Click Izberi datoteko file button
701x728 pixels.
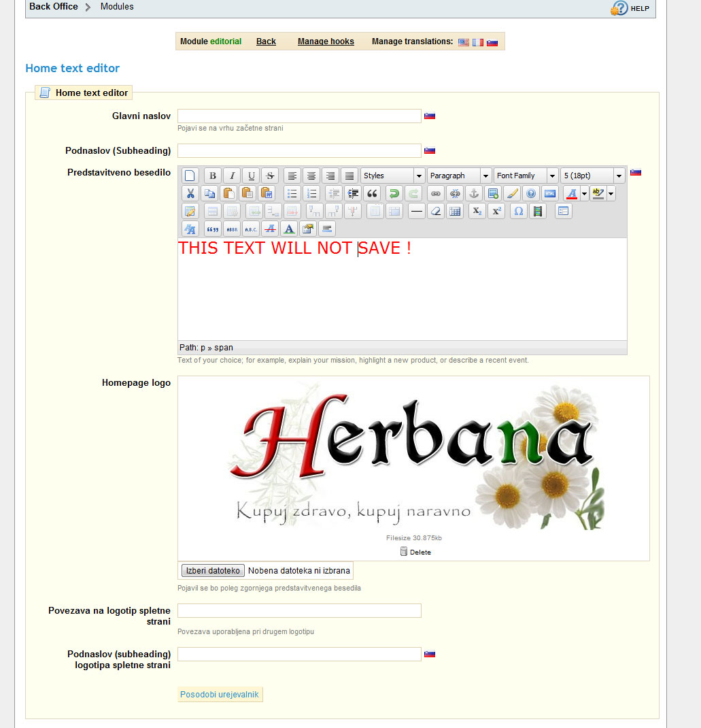click(x=213, y=571)
